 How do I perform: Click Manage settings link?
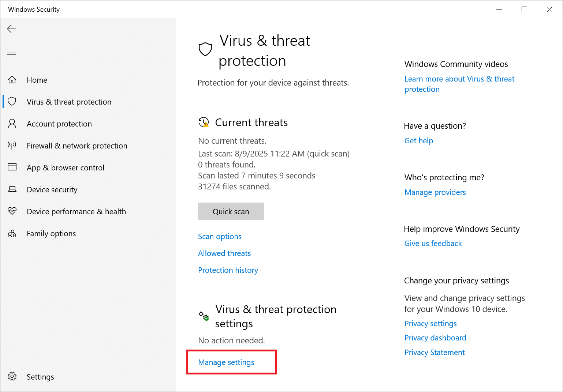(226, 362)
